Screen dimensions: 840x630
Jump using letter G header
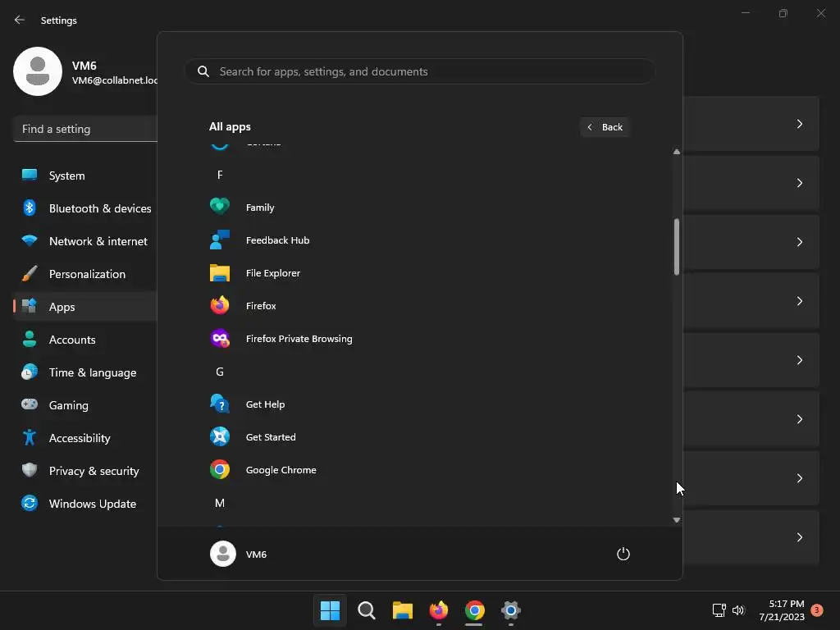[220, 372]
